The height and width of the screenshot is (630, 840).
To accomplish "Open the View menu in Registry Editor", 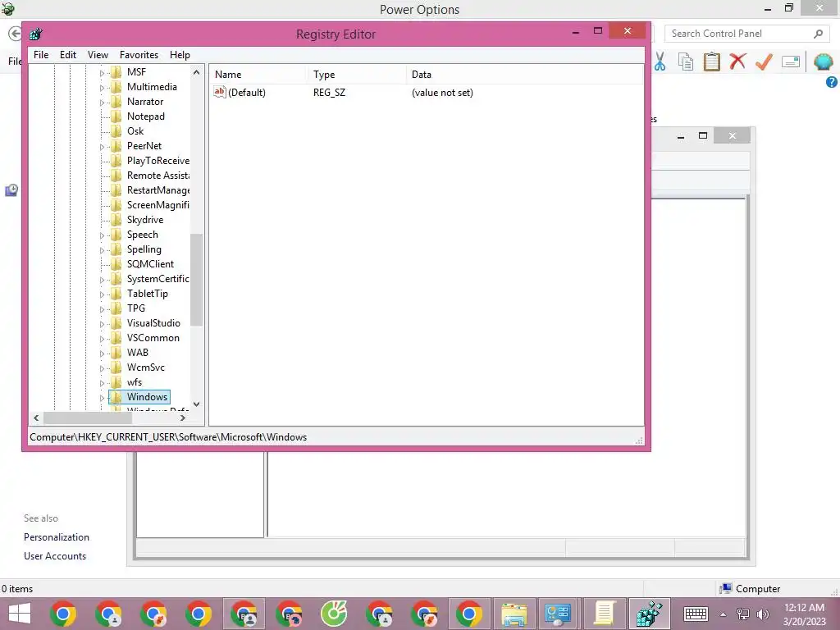I will point(98,55).
